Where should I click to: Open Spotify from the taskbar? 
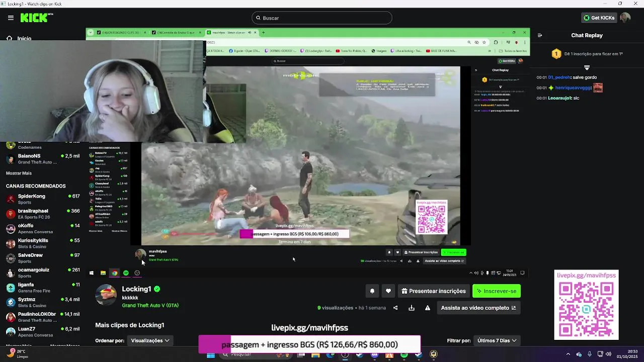(x=404, y=355)
